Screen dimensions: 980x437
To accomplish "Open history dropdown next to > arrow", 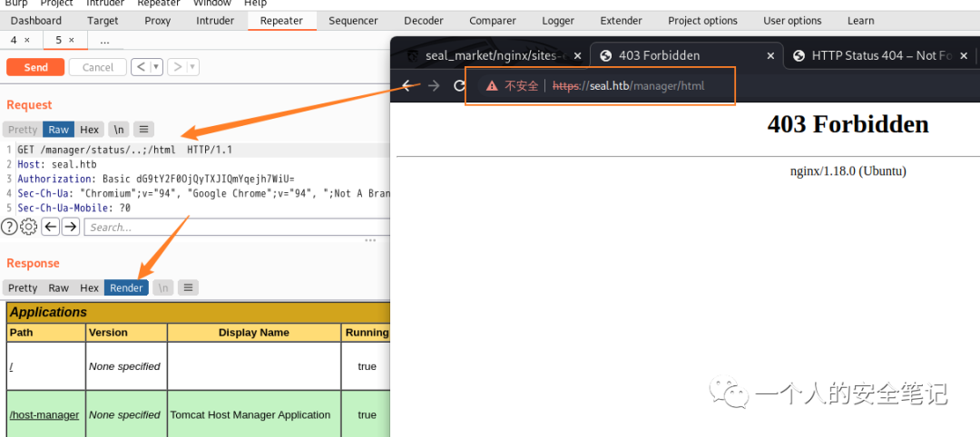I will 193,67.
